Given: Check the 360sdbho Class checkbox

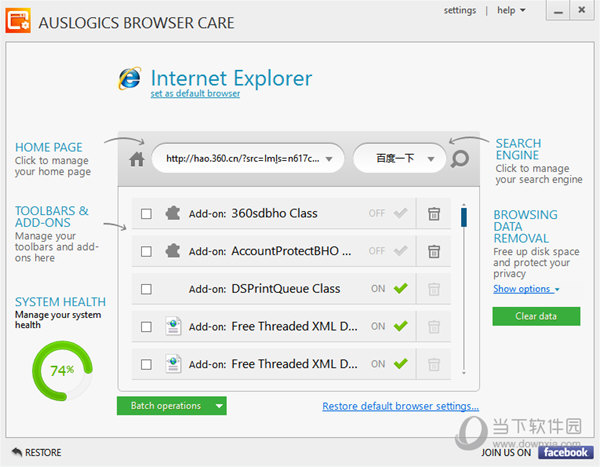Looking at the screenshot, I should pos(146,214).
